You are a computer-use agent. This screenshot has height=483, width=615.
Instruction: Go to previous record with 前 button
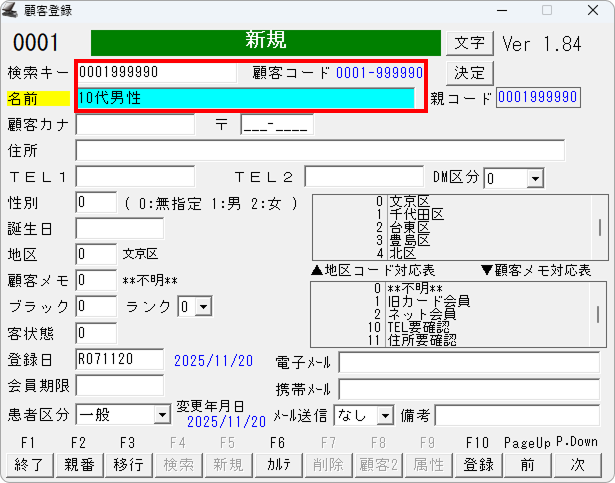click(527, 464)
